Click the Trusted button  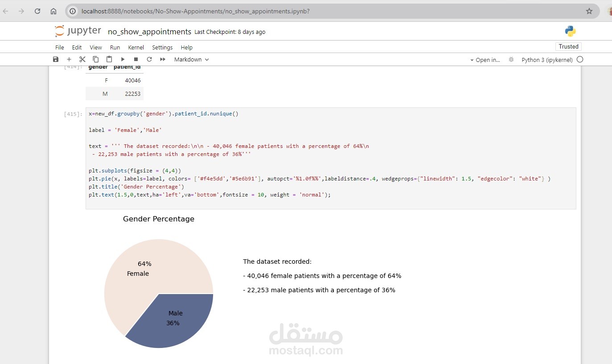click(568, 46)
